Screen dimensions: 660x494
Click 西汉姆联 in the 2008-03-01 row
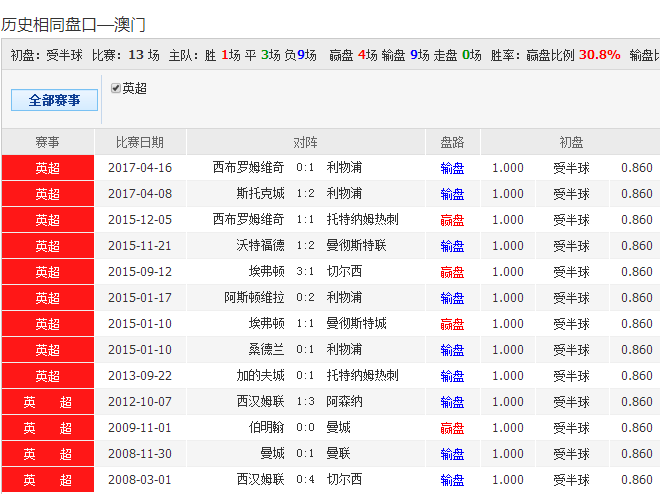(x=260, y=480)
